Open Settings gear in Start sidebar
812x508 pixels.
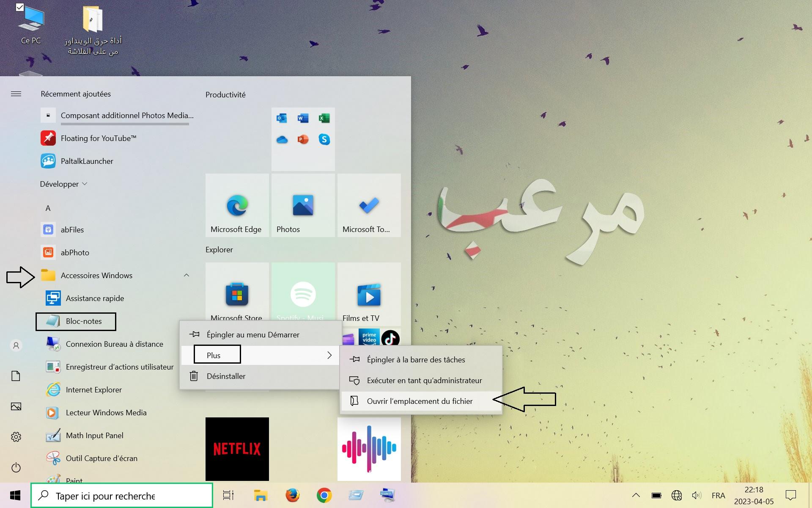[x=16, y=437]
